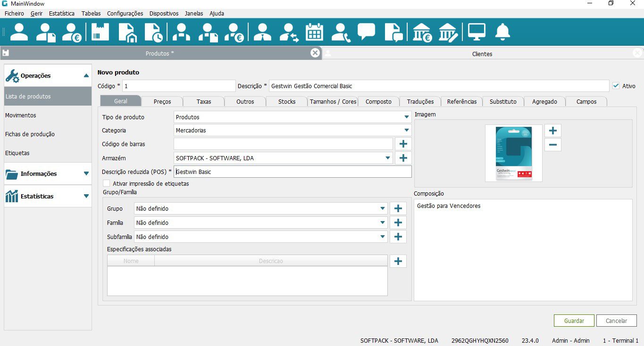644x346 pixels.
Task: Open the Tipo de produto dropdown
Action: tap(293, 117)
